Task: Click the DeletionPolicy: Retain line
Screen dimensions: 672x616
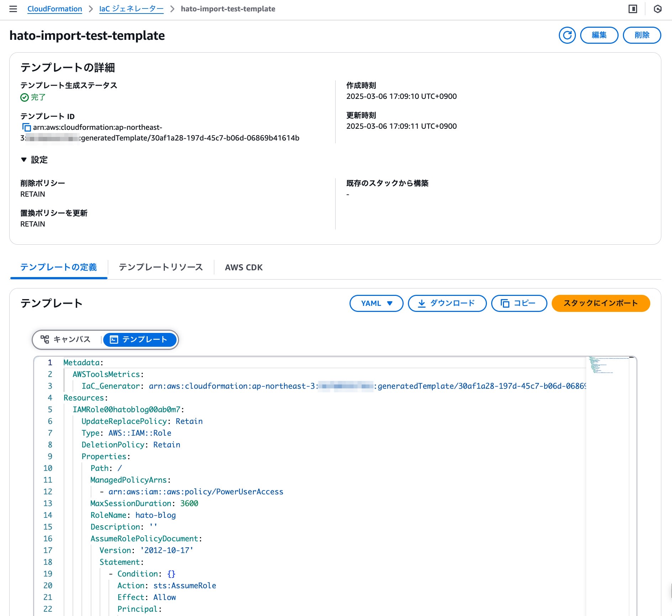Action: click(x=131, y=445)
